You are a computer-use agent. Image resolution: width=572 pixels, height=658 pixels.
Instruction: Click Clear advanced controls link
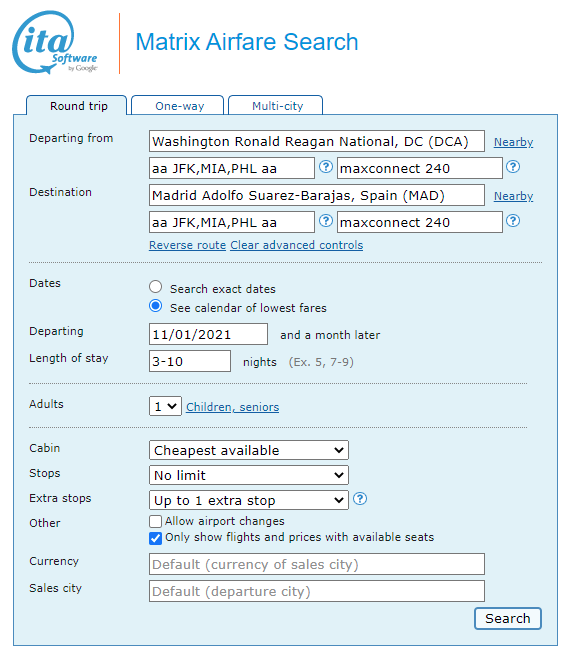(x=297, y=245)
